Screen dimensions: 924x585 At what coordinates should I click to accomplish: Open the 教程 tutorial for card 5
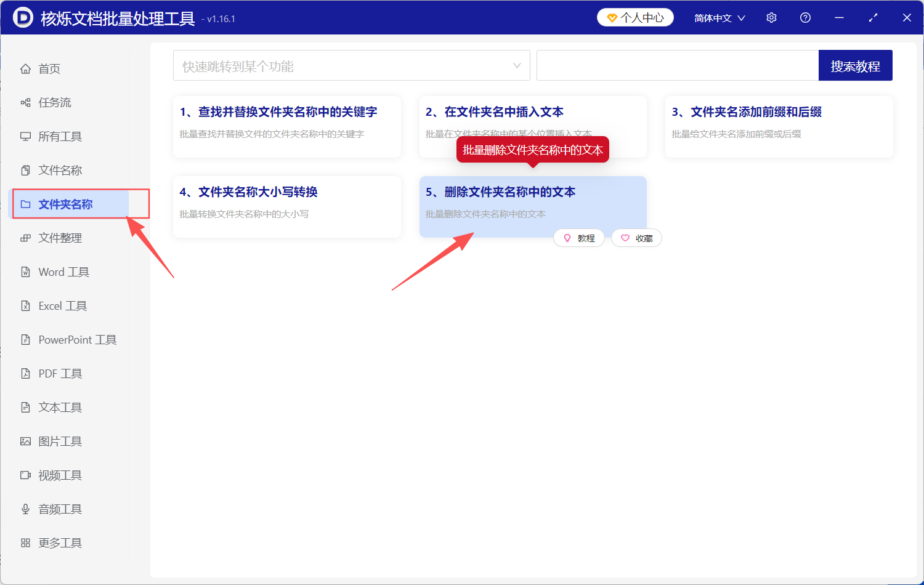579,238
